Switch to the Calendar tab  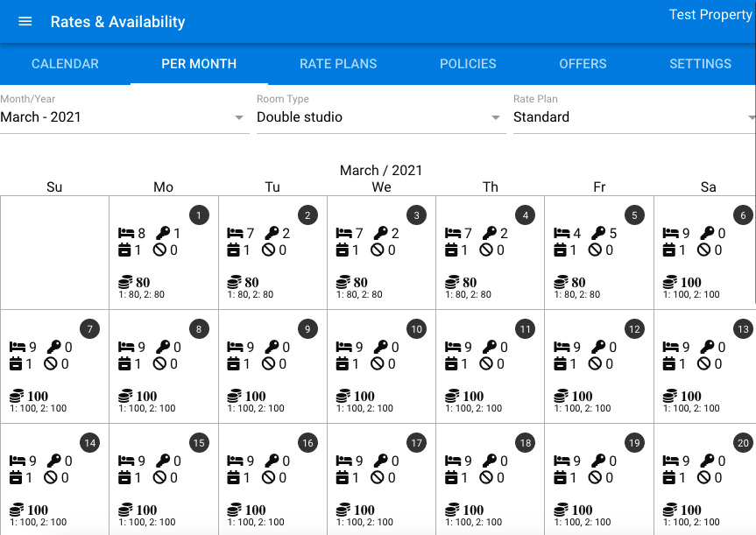[x=65, y=64]
